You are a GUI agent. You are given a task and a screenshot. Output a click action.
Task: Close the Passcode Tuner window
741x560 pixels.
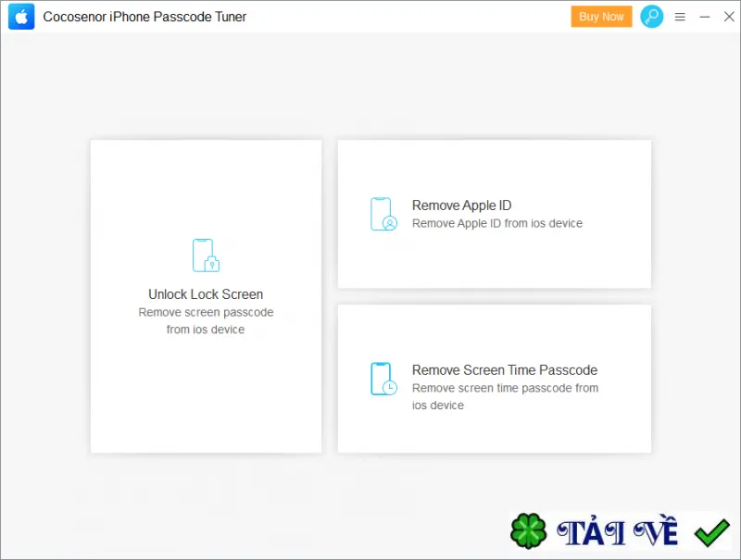point(729,17)
